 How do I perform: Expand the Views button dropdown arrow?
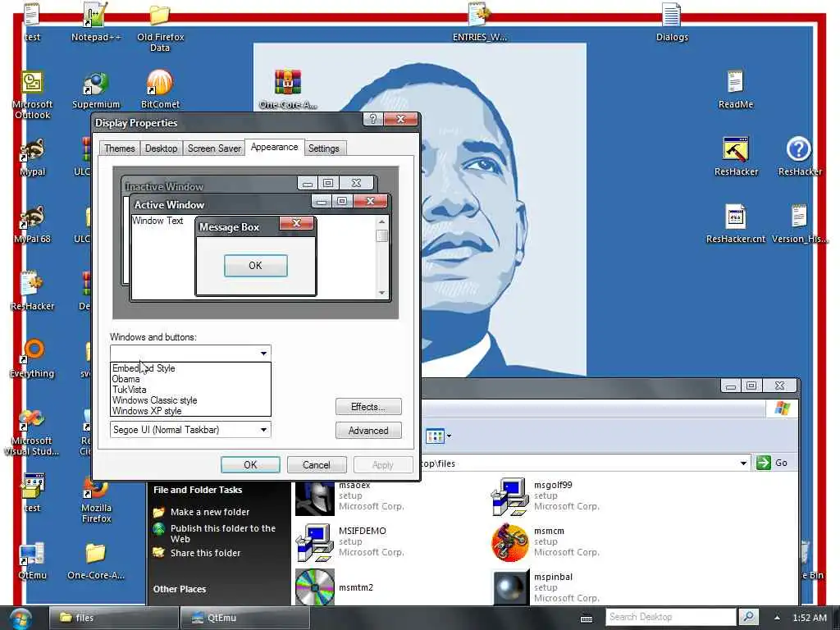[x=449, y=436]
